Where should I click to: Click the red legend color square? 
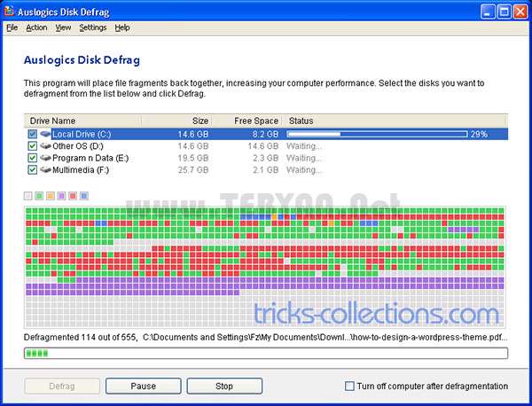click(73, 196)
